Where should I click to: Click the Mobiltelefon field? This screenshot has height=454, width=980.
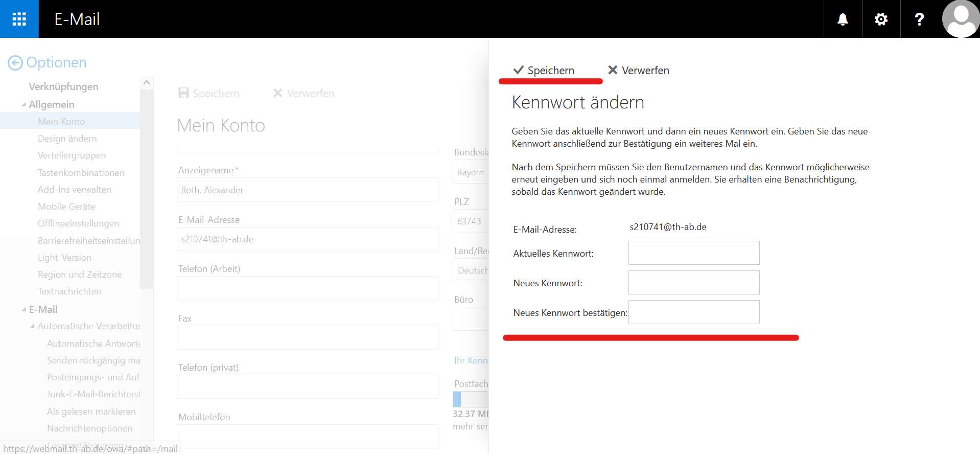308,436
